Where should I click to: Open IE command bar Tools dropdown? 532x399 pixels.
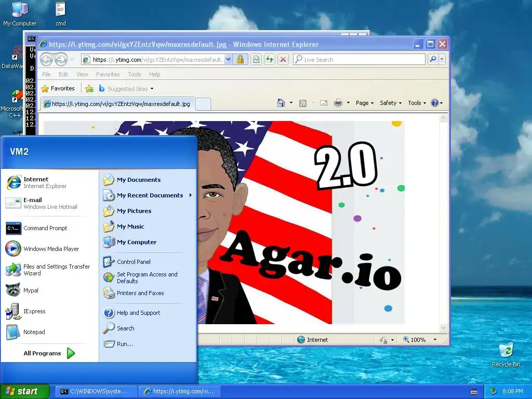click(x=417, y=103)
